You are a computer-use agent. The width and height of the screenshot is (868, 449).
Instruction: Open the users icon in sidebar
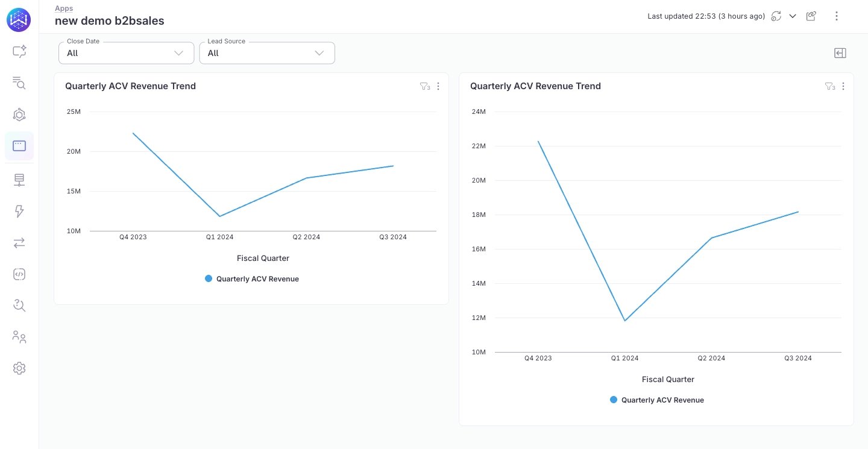point(19,337)
